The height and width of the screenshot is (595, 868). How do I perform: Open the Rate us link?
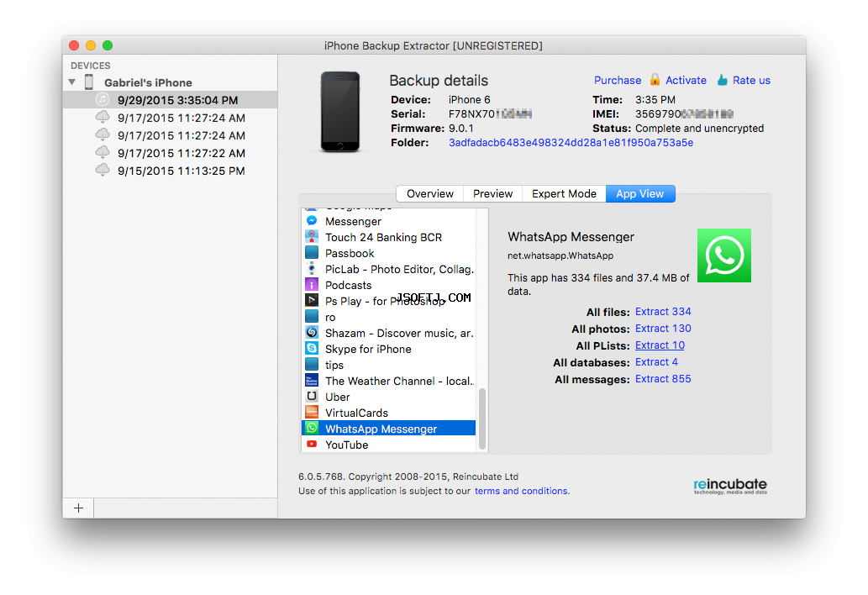point(751,80)
